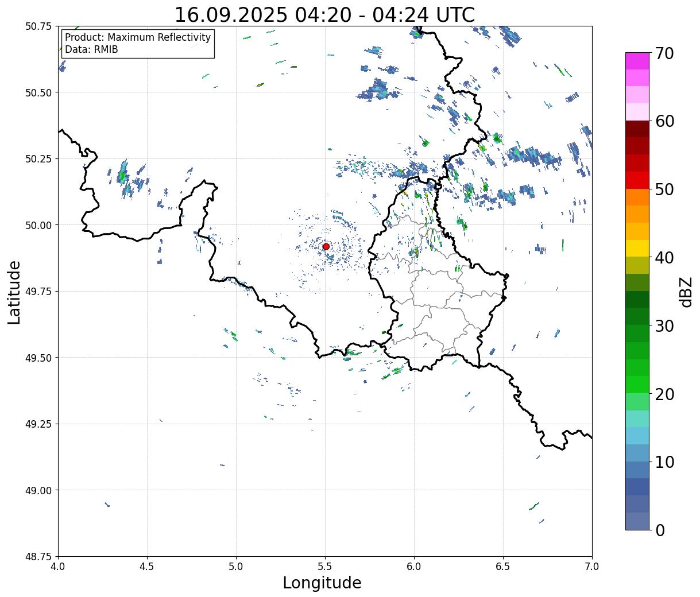Click the latitude tick label '49.25'
Screen dimensions: 700x597
coord(38,424)
